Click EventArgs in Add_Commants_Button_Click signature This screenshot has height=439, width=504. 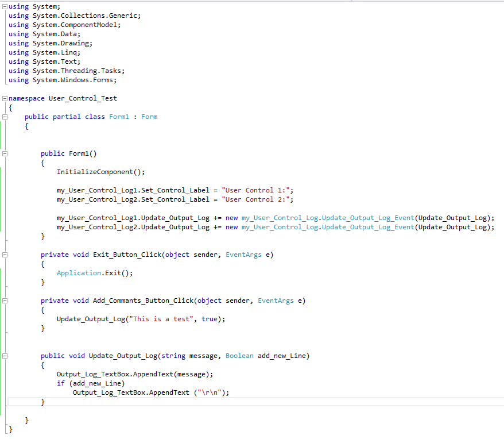tap(276, 301)
